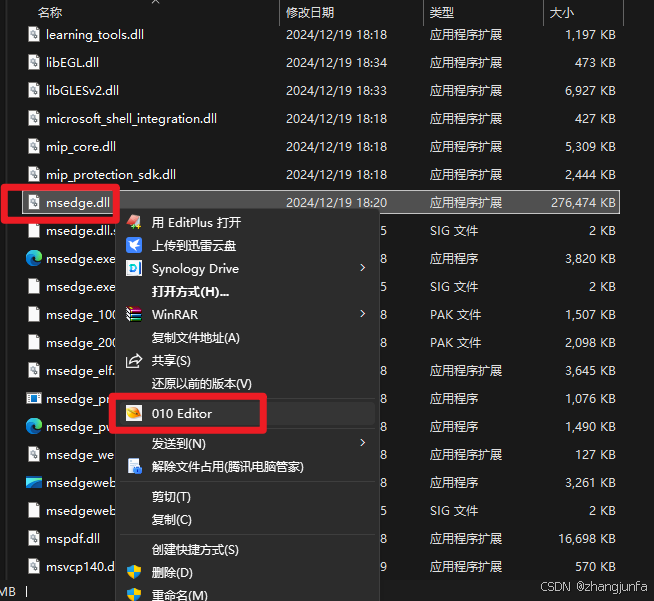Click the EditPlus icon in context menu

(x=134, y=222)
